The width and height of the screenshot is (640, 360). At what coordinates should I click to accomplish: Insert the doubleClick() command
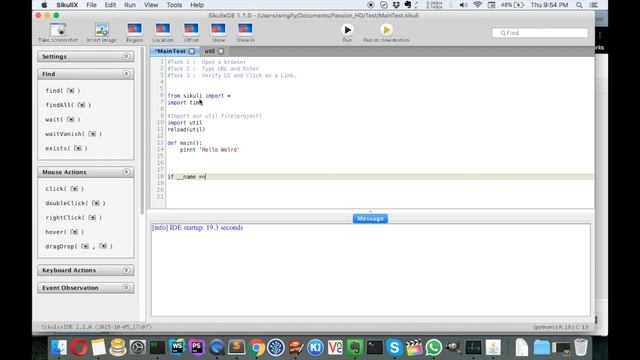point(76,203)
